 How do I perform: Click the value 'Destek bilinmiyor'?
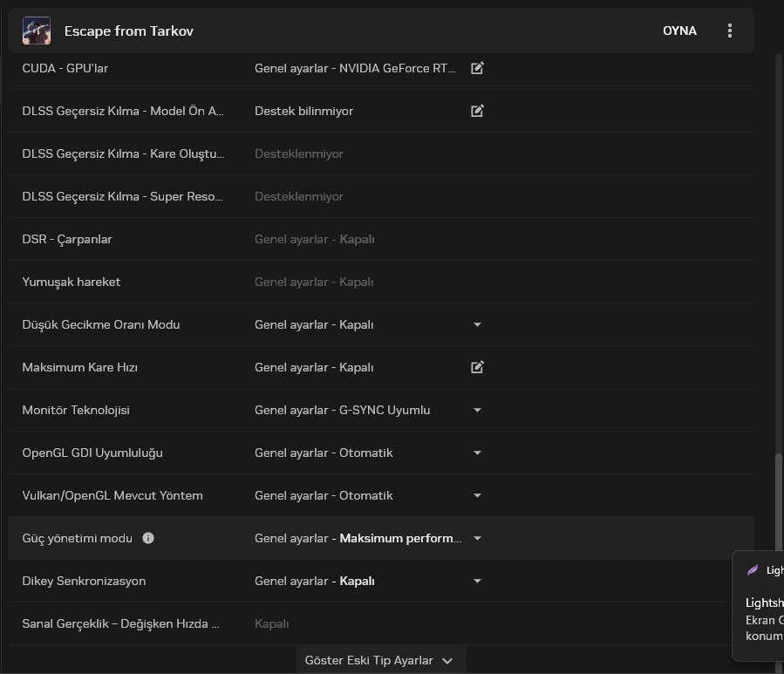click(303, 111)
